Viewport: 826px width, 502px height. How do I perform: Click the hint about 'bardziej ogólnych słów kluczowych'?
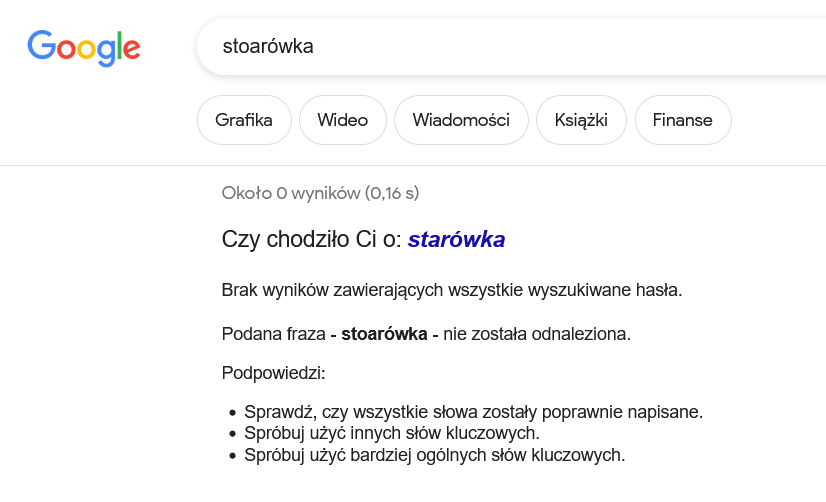[434, 456]
